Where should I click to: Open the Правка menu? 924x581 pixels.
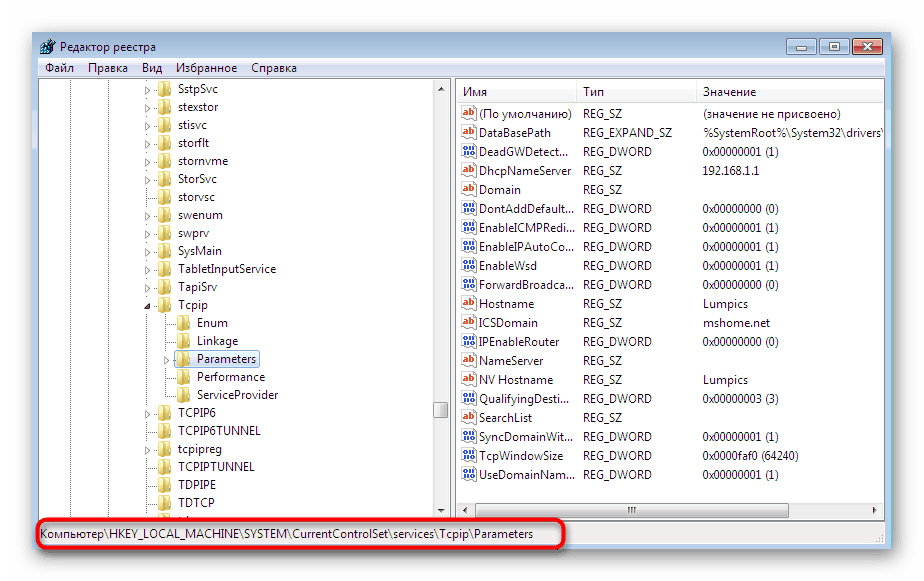click(108, 68)
